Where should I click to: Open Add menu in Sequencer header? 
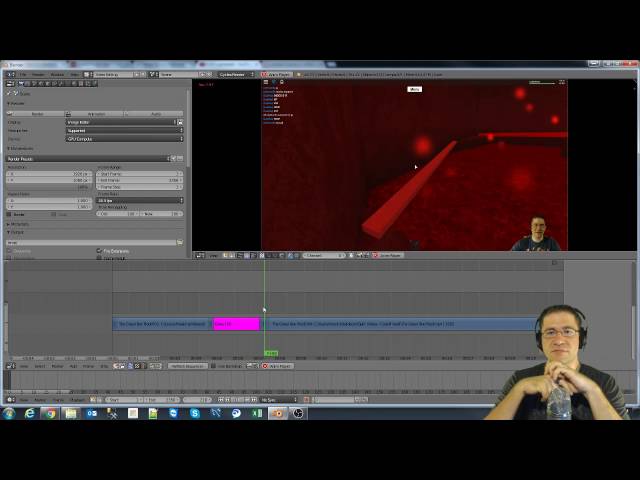(x=73, y=366)
